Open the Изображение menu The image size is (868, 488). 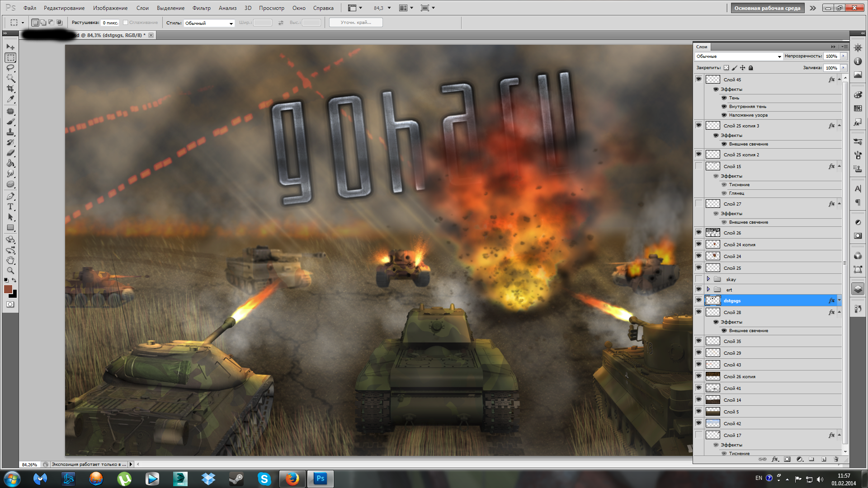tap(110, 8)
